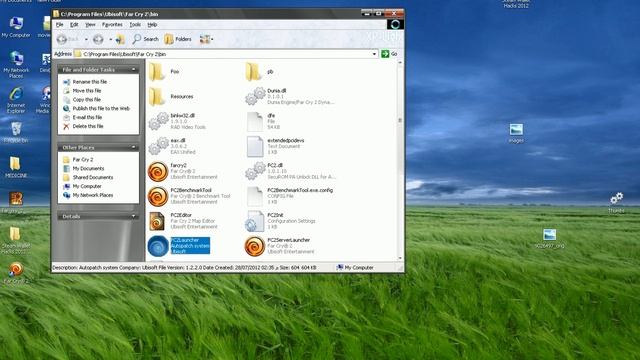
Task: Select FC2BenchmarkTool.exe.config file icon
Action: click(255, 196)
